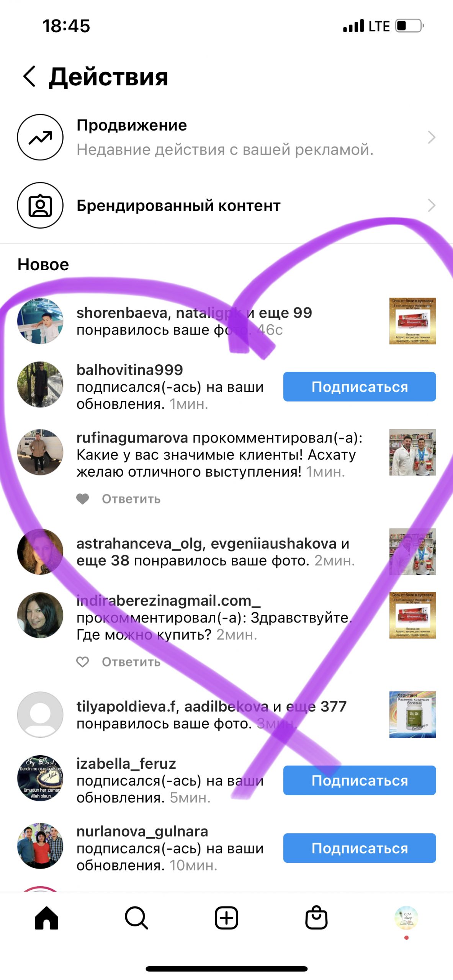Open the Search magnifier tab

136,918
